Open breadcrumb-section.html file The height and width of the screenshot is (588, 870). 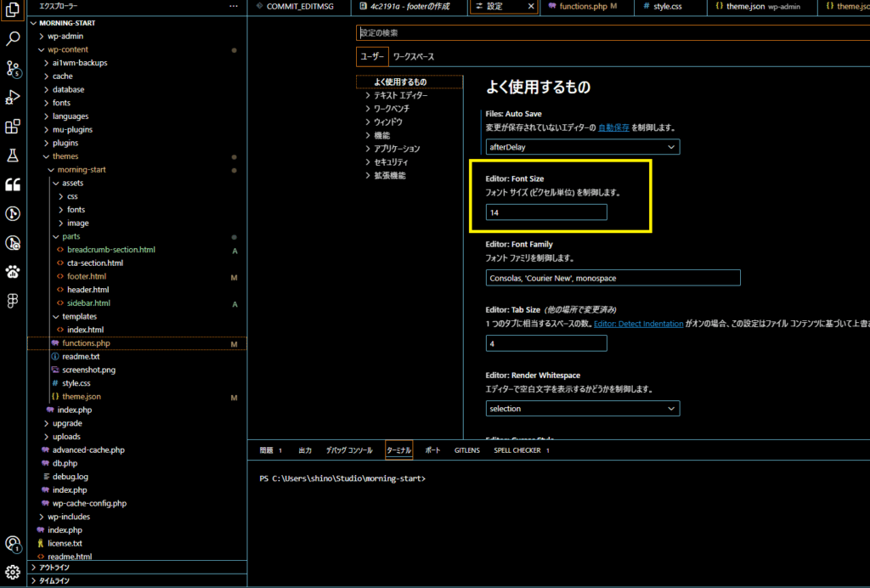coord(137,250)
